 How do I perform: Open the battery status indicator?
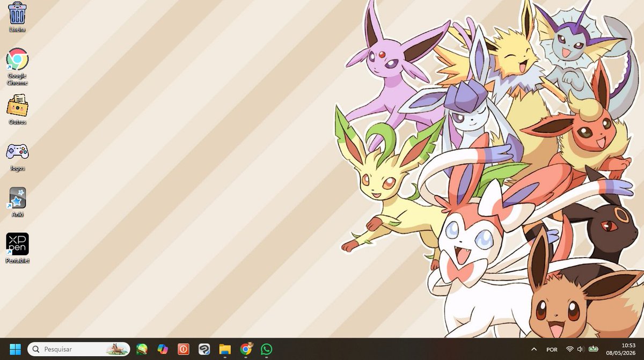tap(594, 349)
